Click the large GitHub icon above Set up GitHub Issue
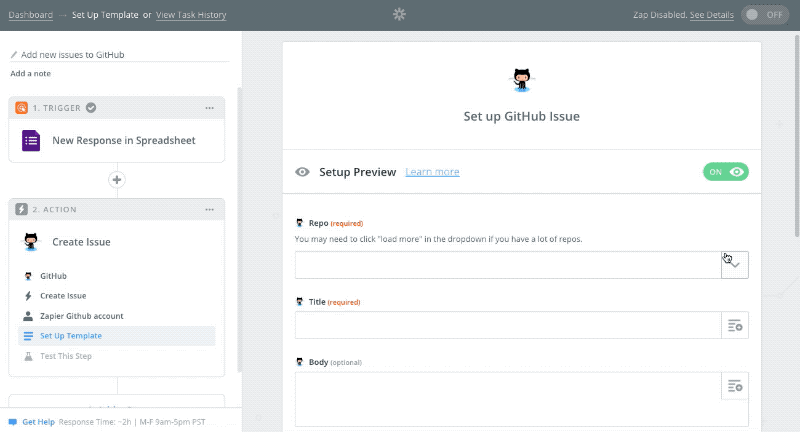Image resolution: width=800 pixels, height=432 pixels. pos(521,80)
